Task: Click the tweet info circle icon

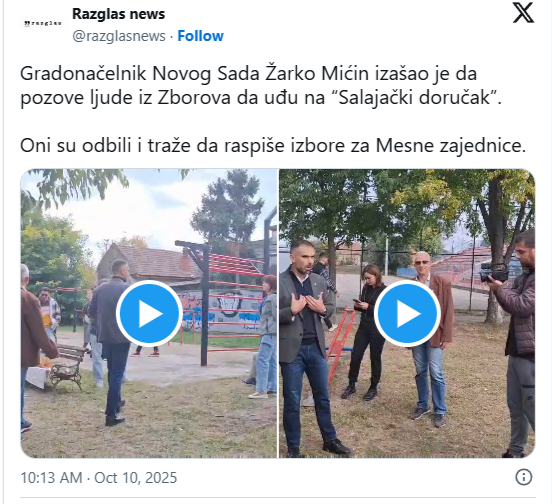Action: point(523,477)
